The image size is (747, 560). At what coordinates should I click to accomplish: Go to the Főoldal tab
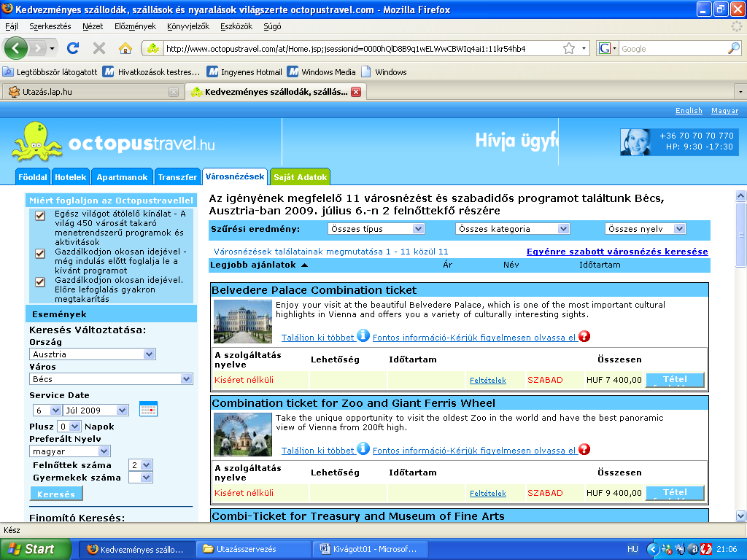(32, 176)
